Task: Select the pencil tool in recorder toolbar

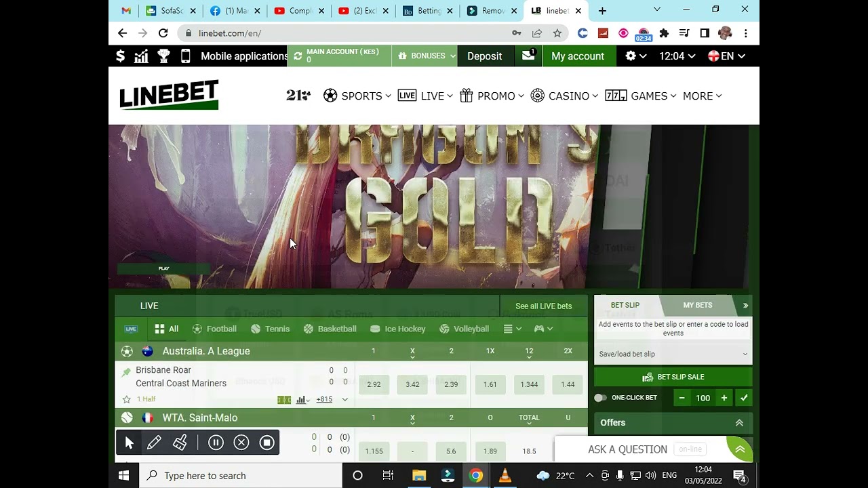Action: (154, 443)
